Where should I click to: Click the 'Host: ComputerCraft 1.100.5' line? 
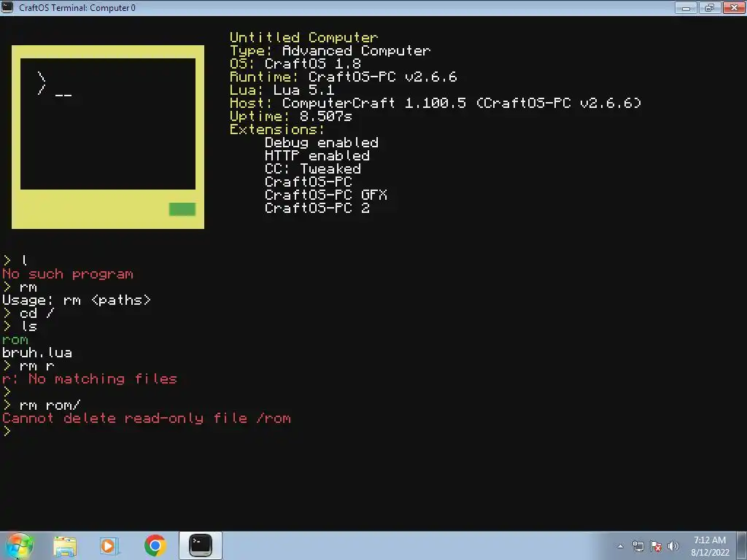click(436, 103)
